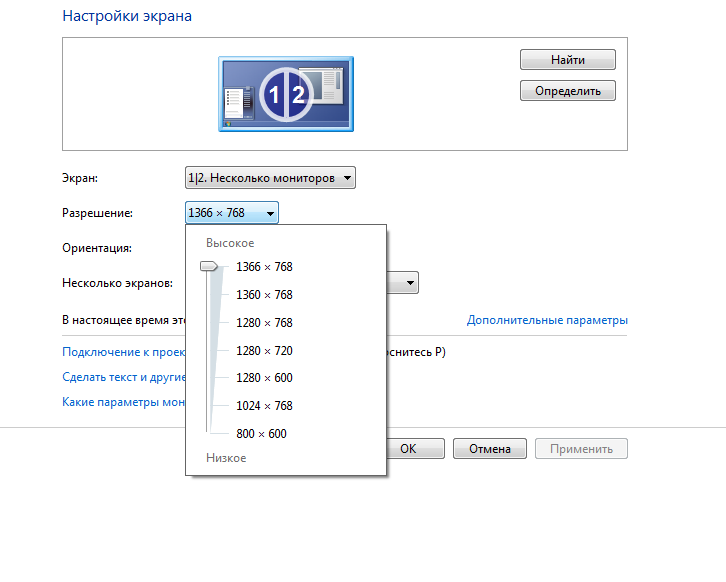
Task: Open Какие параметры монитора link
Action: pos(124,402)
